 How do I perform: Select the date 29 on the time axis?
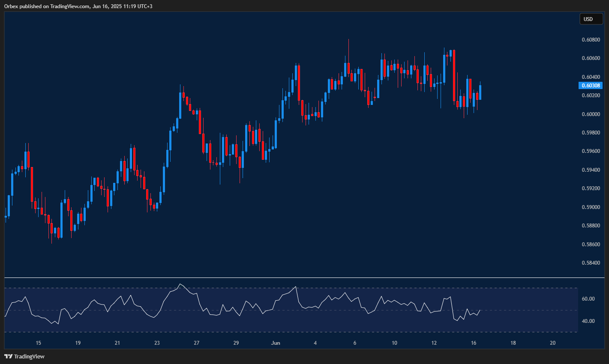tap(236, 343)
